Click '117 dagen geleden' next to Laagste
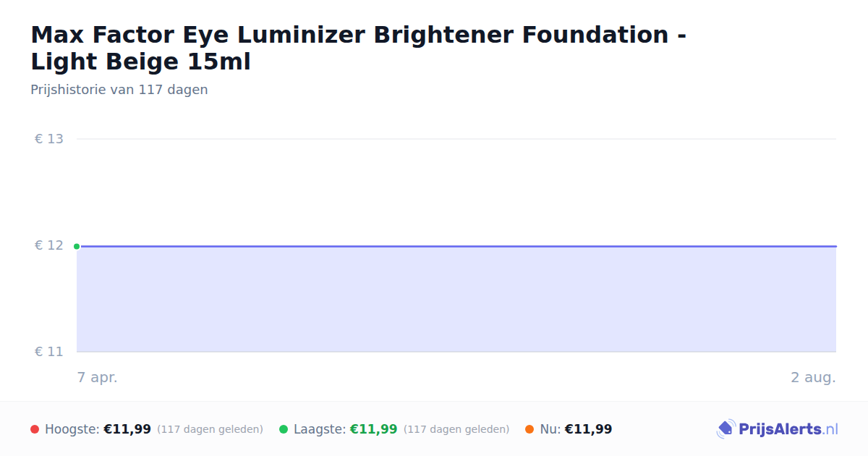The height and width of the screenshot is (456, 868). point(456,429)
